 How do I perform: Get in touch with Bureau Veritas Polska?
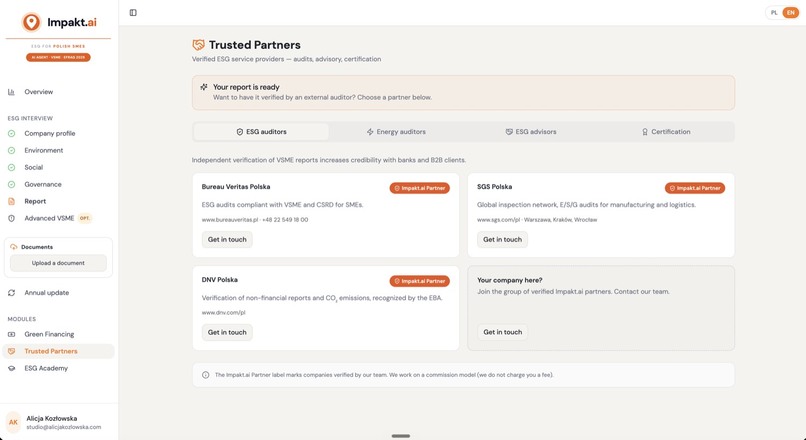(227, 240)
